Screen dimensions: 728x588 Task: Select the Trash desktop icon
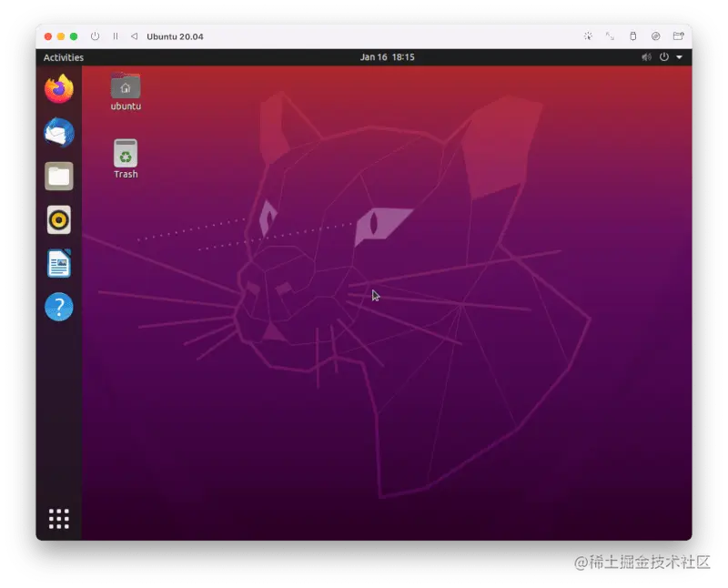click(x=126, y=159)
